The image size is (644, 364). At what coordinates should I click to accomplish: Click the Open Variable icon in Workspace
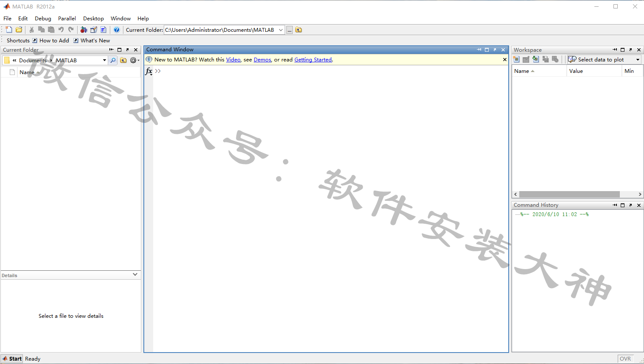tap(526, 59)
